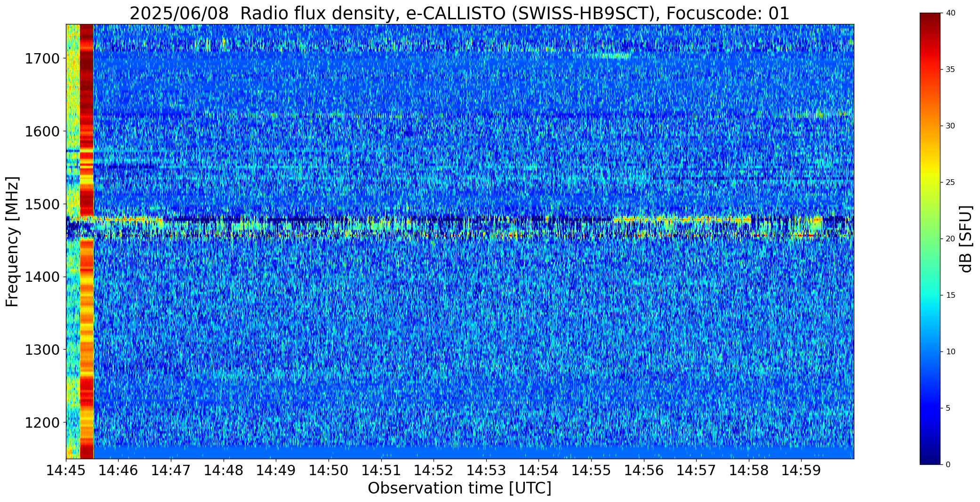Click the 14:53 time tick label
Viewport: 980px width, 502px height.
point(486,470)
